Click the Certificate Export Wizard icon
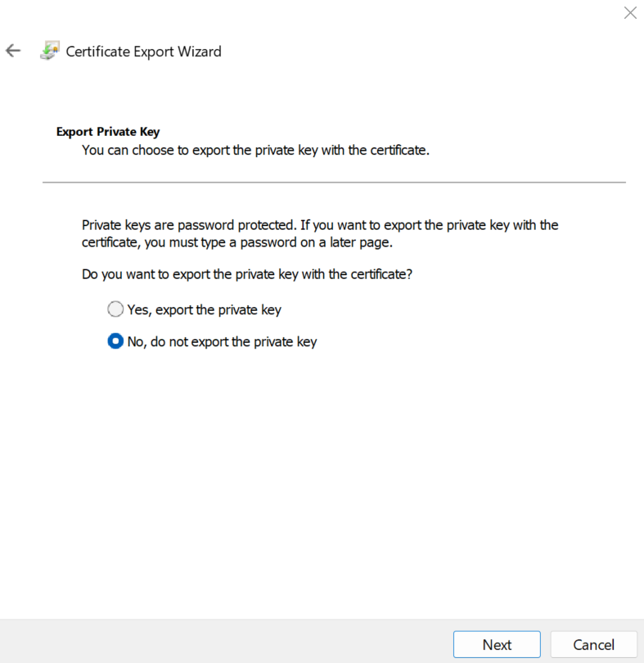This screenshot has height=663, width=644. (x=50, y=51)
